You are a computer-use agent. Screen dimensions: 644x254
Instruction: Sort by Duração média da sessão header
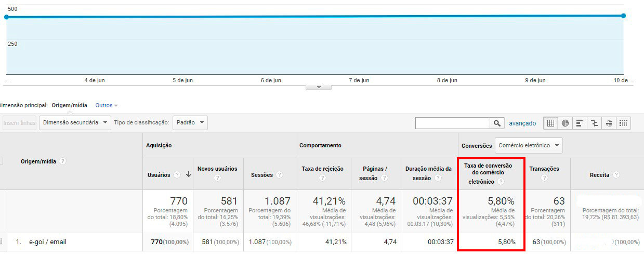click(428, 173)
